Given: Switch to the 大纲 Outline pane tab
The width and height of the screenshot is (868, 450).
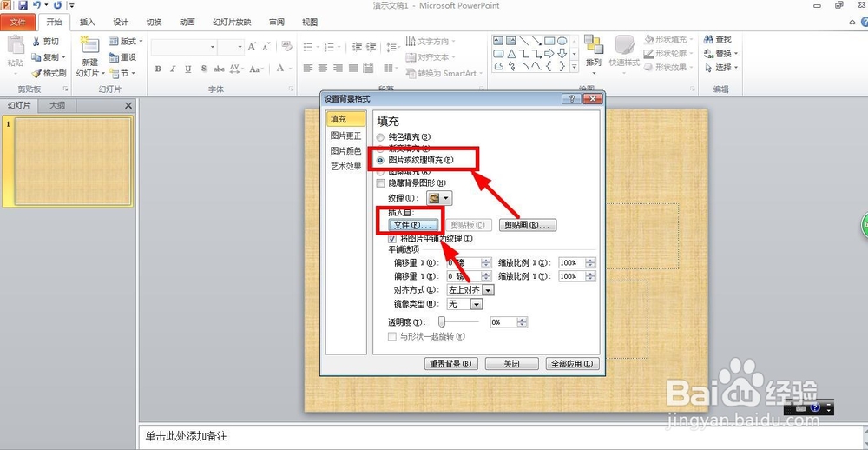Looking at the screenshot, I should [x=57, y=105].
